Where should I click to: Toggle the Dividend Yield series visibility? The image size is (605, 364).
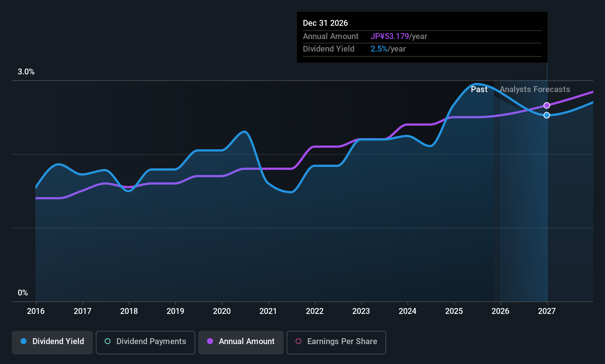click(52, 342)
